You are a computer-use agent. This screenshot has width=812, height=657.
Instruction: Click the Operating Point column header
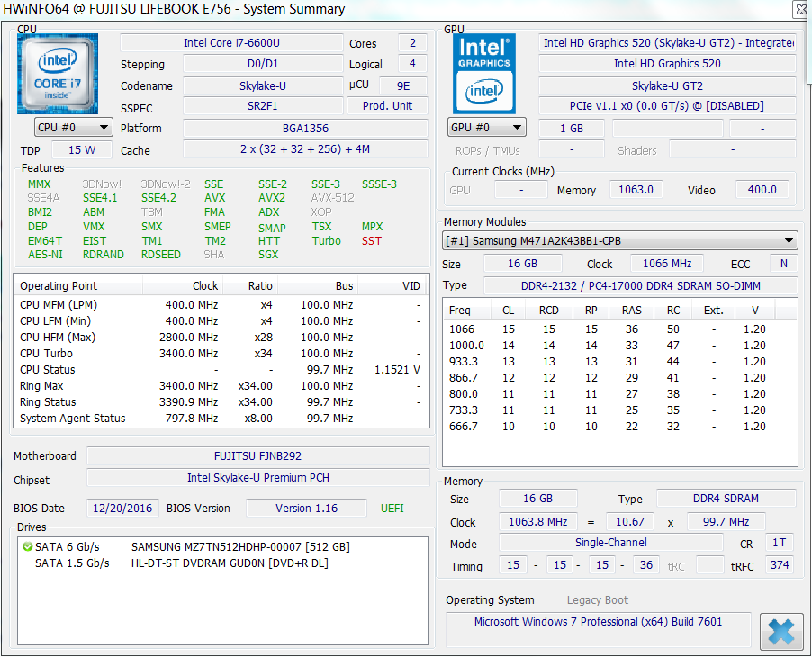coord(78,286)
